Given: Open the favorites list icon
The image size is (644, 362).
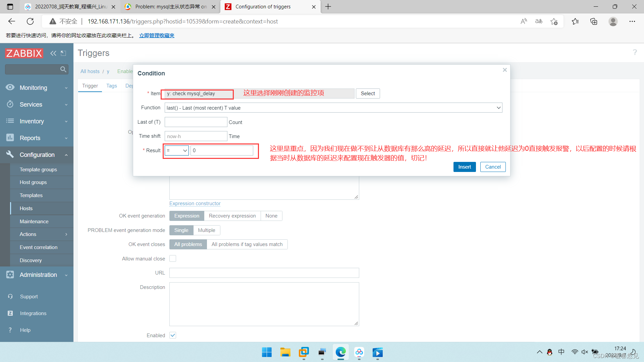Looking at the screenshot, I should 575,21.
